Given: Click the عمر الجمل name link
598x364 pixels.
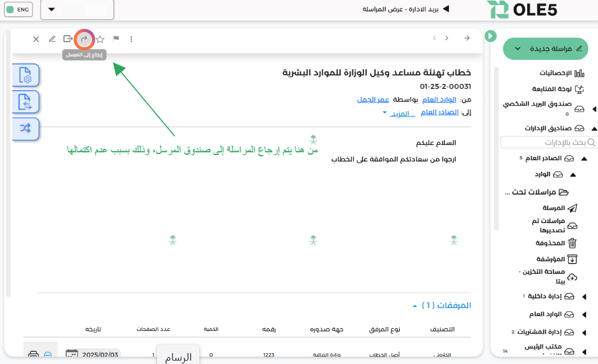Looking at the screenshot, I should coord(373,99).
